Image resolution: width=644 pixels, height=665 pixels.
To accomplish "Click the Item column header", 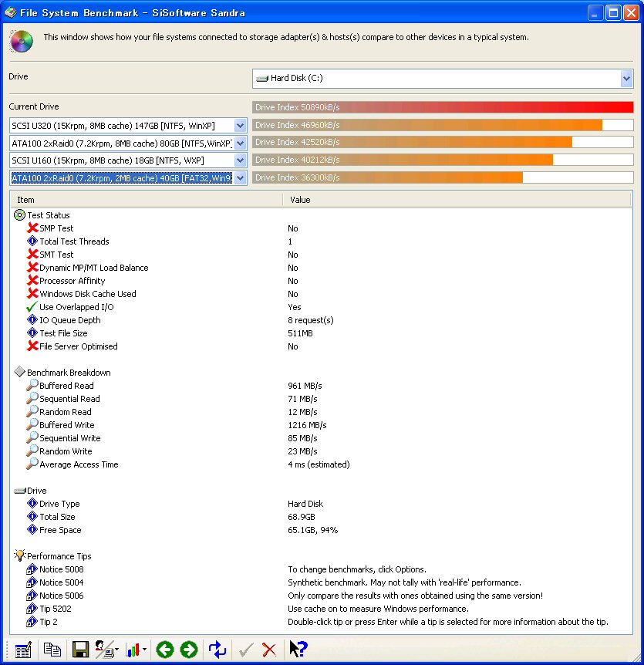I will click(x=147, y=200).
